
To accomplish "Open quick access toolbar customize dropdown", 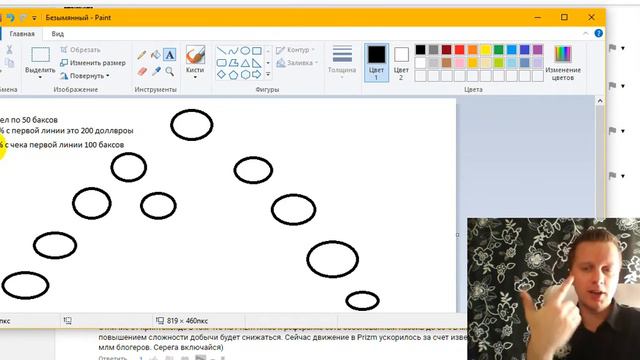I will [35, 18].
